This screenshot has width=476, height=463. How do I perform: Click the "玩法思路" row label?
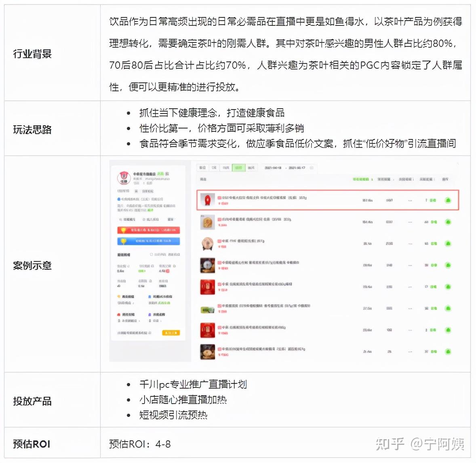(32, 130)
